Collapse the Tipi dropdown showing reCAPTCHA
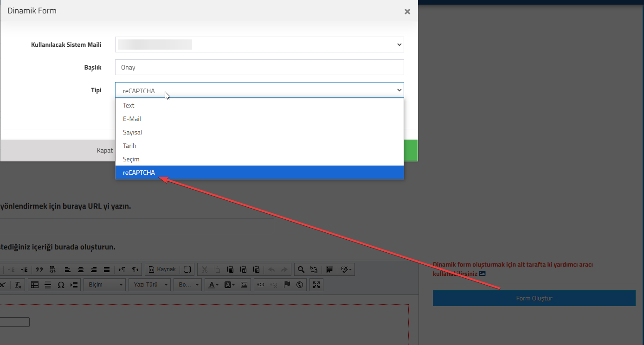Screen dimensions: 644x345 tap(259, 90)
